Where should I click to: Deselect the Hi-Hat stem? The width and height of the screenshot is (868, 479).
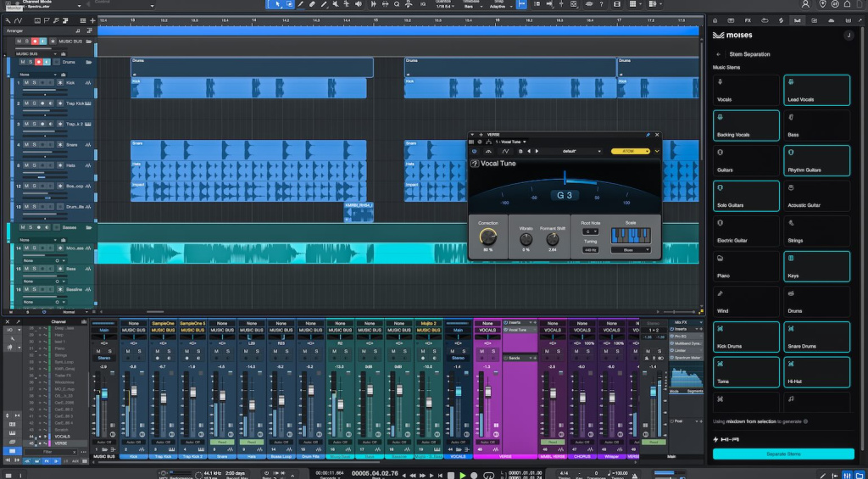(816, 371)
